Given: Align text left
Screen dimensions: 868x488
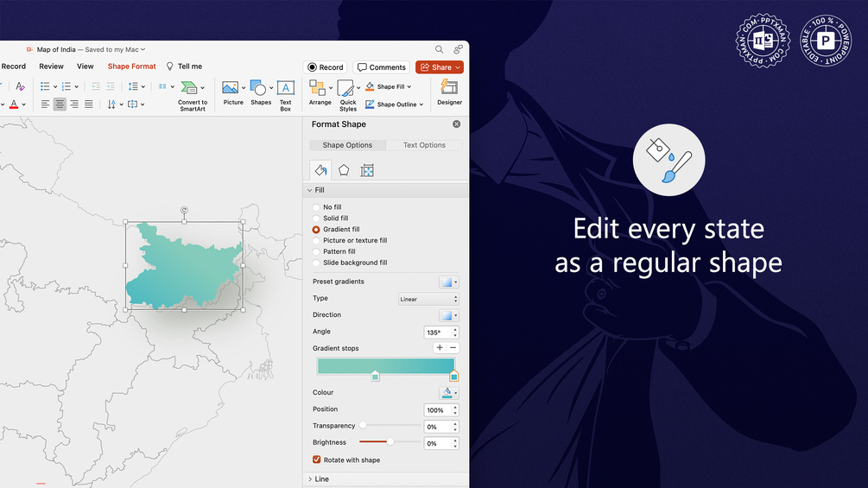Looking at the screenshot, I should coord(46,104).
